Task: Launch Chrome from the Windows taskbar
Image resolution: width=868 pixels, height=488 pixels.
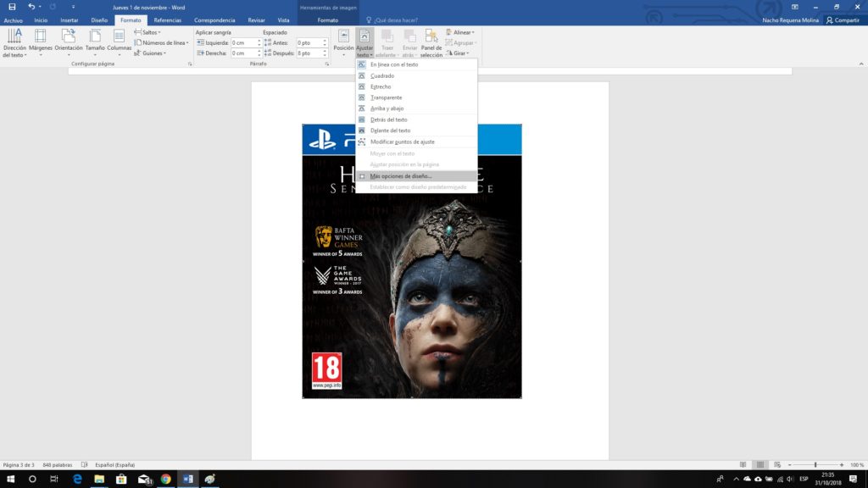Action: pos(165,479)
